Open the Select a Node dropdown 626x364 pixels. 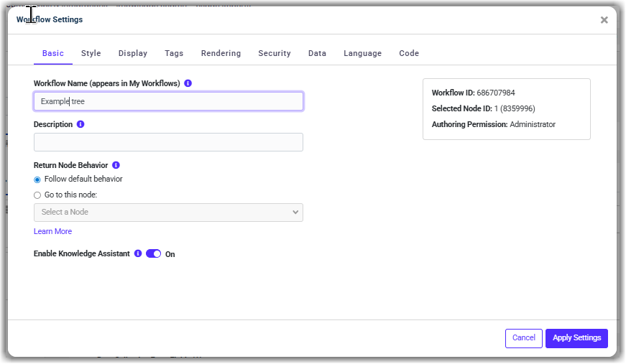point(168,213)
